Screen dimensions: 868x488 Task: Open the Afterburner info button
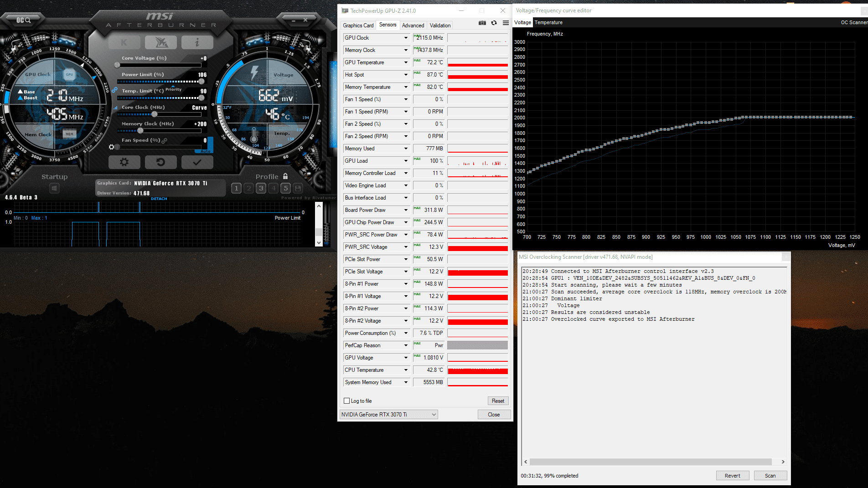tap(197, 42)
